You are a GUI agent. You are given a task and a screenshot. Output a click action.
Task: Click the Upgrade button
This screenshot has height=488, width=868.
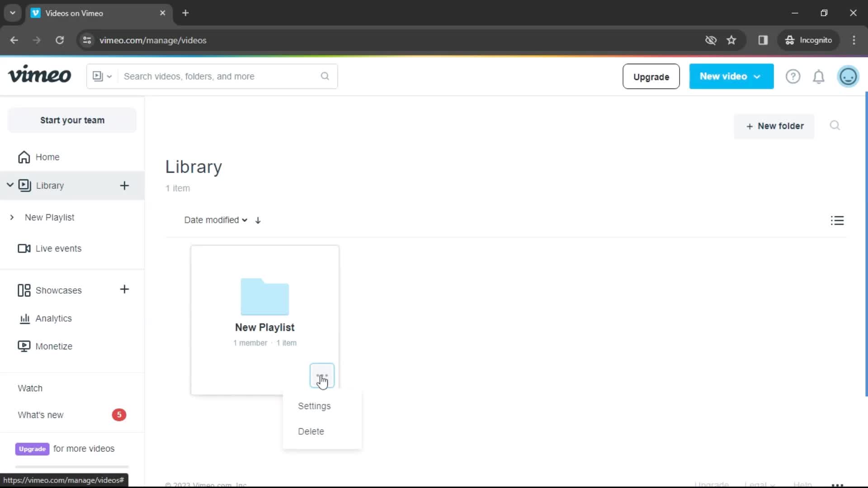[x=651, y=76]
